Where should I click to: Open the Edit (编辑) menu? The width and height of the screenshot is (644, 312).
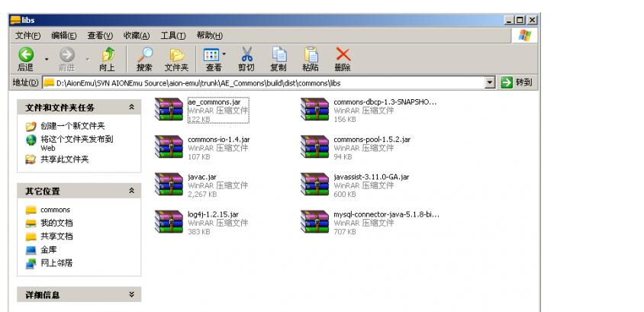point(63,36)
